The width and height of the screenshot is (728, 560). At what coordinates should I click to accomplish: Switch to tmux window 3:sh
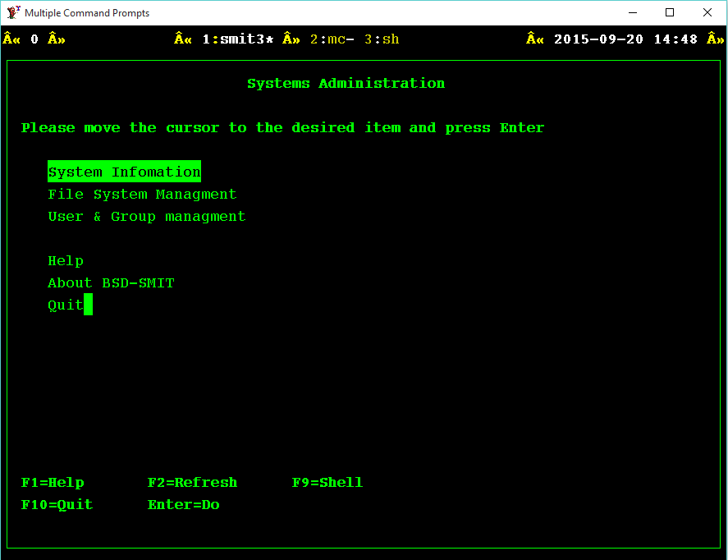pyautogui.click(x=382, y=39)
